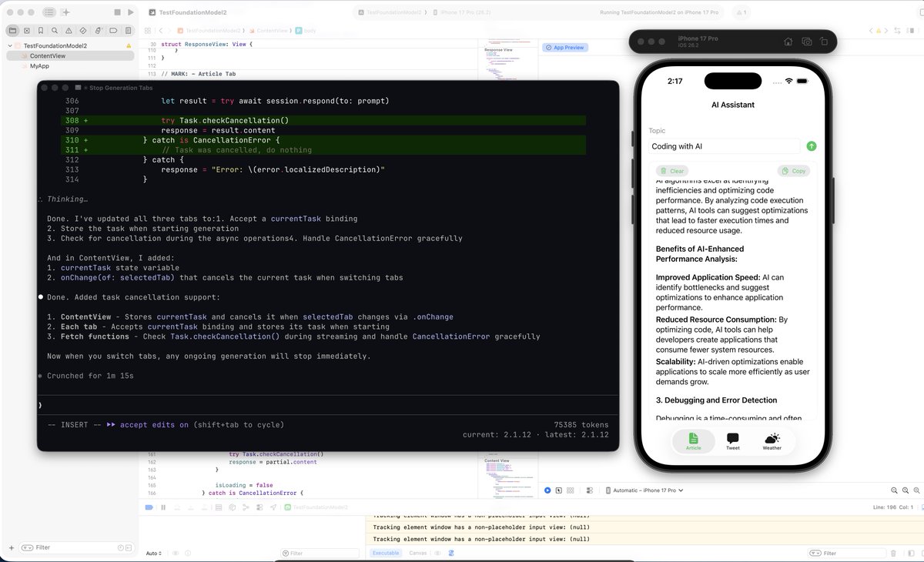Click the Topic text field in simulator

[725, 146]
